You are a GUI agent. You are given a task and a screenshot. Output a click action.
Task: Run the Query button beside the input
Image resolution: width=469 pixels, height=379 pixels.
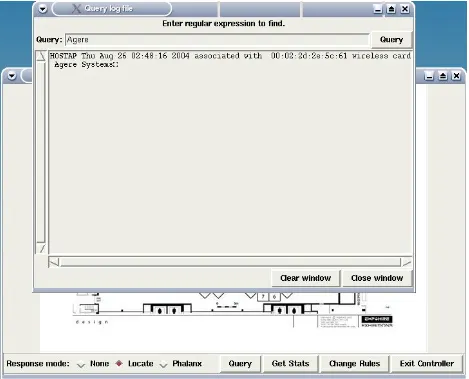coord(391,40)
